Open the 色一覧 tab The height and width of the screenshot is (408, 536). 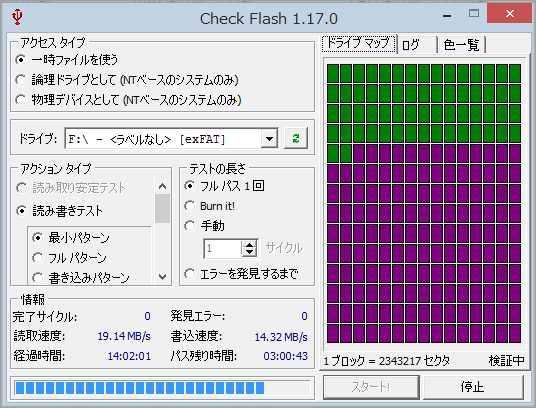[461, 44]
